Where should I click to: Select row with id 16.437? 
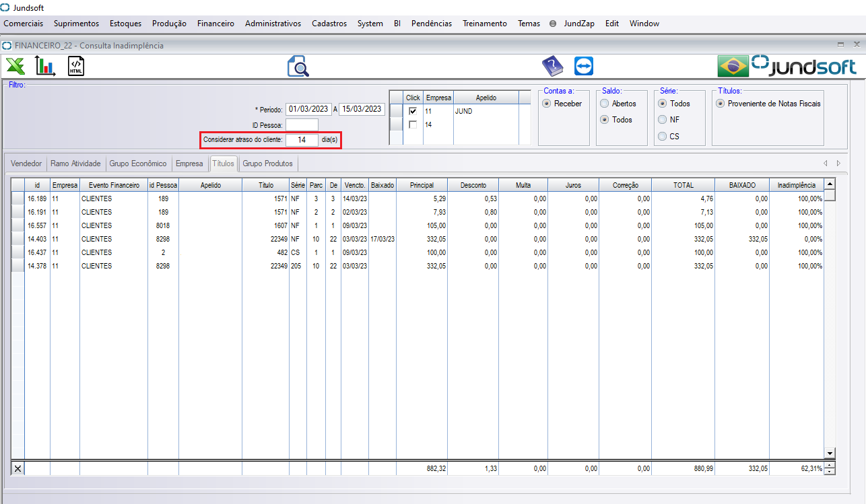[417, 252]
